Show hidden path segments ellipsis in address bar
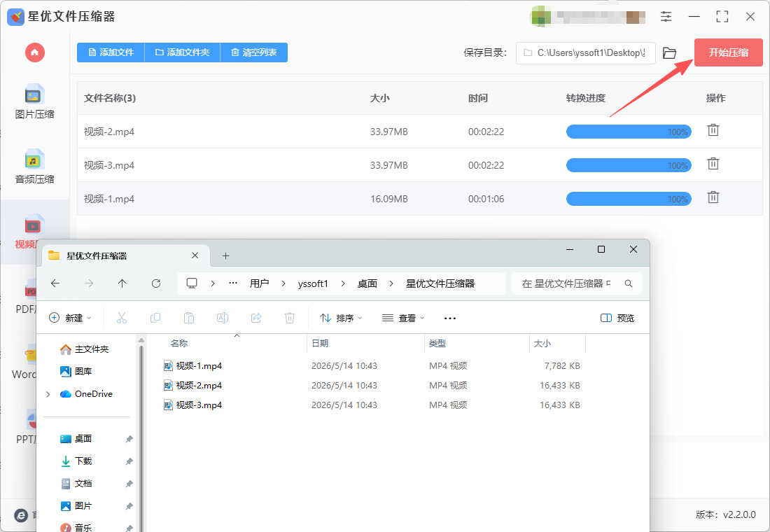Screen dimensions: 770x532 233,283
